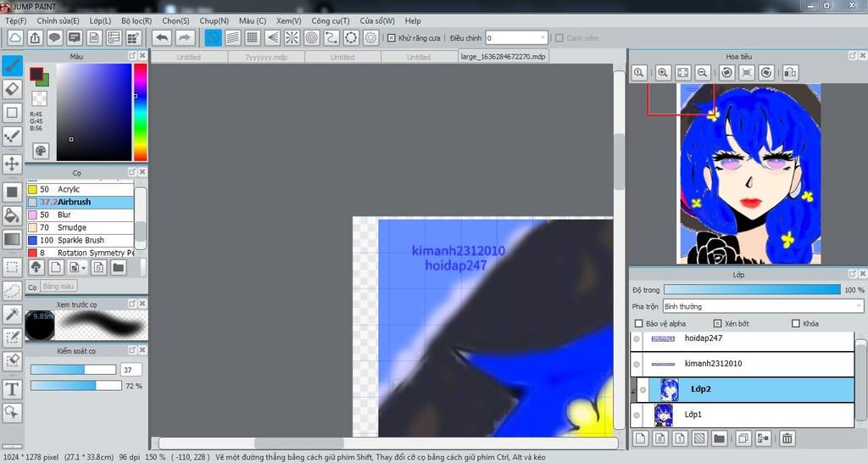Open Cửa sổ(W) window menu
Image resolution: width=868 pixels, height=463 pixels.
click(x=377, y=20)
